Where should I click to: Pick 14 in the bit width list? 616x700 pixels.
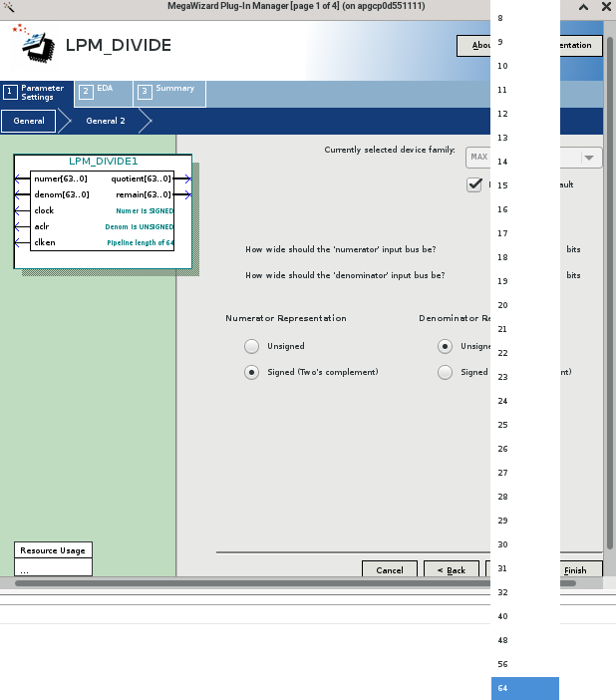[x=525, y=162]
